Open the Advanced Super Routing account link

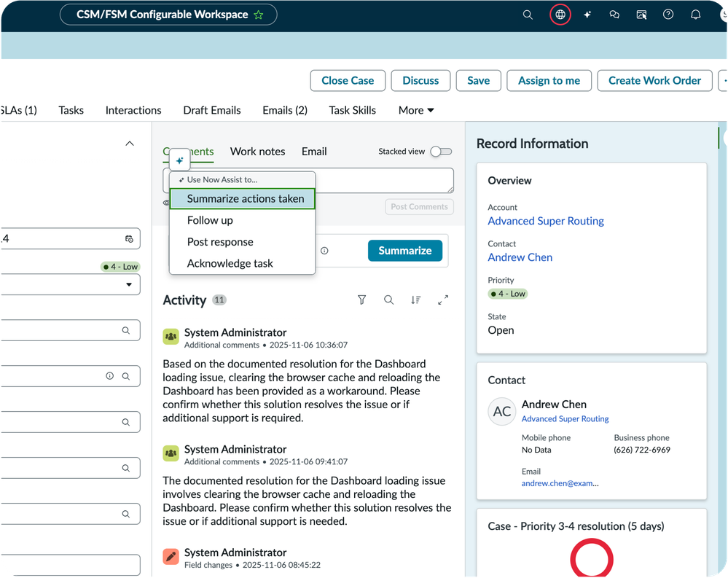pos(546,221)
